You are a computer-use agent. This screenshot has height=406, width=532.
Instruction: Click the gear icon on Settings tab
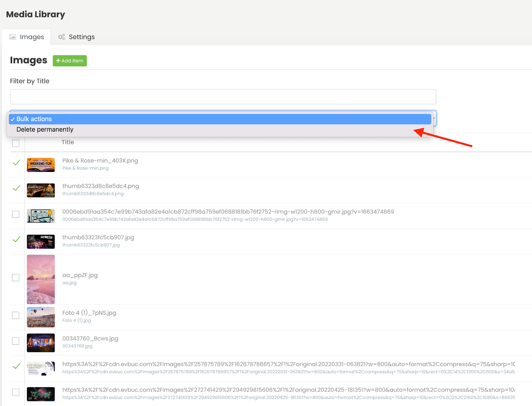coord(61,37)
